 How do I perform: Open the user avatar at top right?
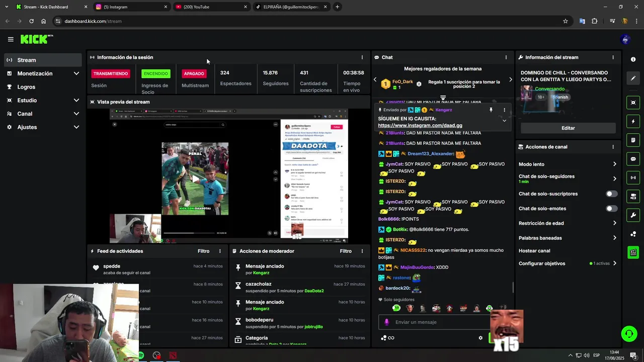pos(625,39)
